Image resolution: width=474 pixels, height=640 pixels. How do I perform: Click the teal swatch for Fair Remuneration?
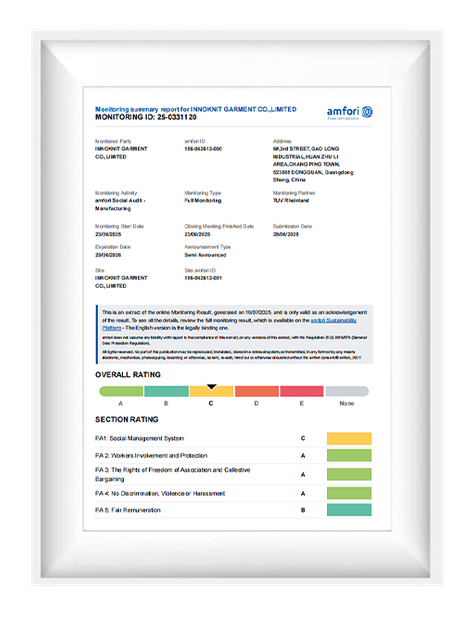pos(349,510)
